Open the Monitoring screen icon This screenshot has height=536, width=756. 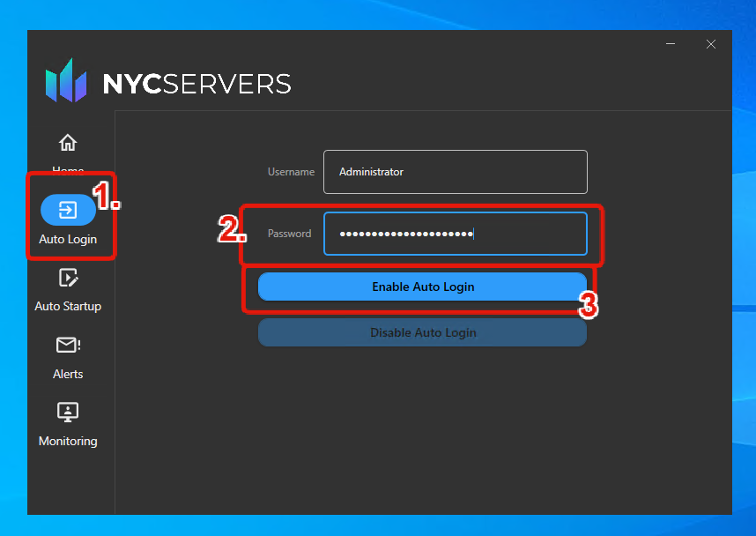[68, 412]
